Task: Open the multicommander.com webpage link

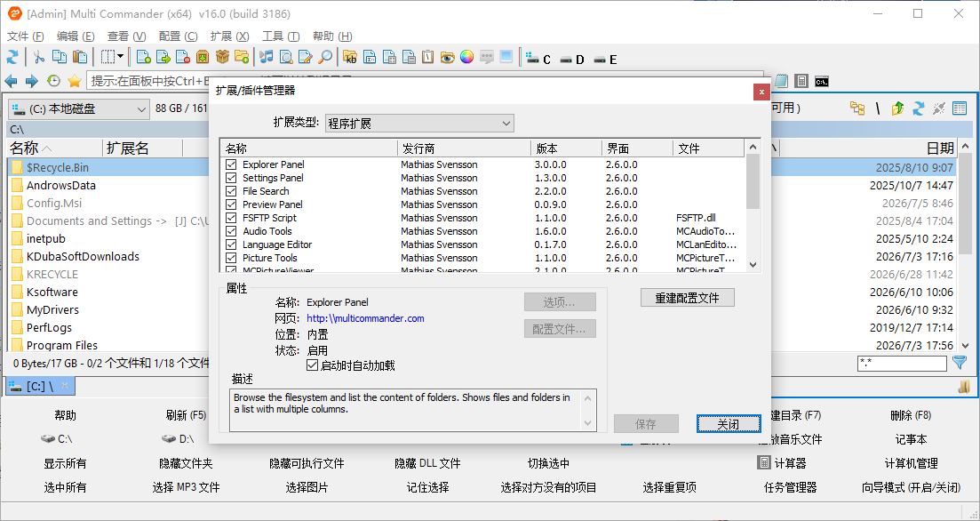Action: (x=365, y=318)
